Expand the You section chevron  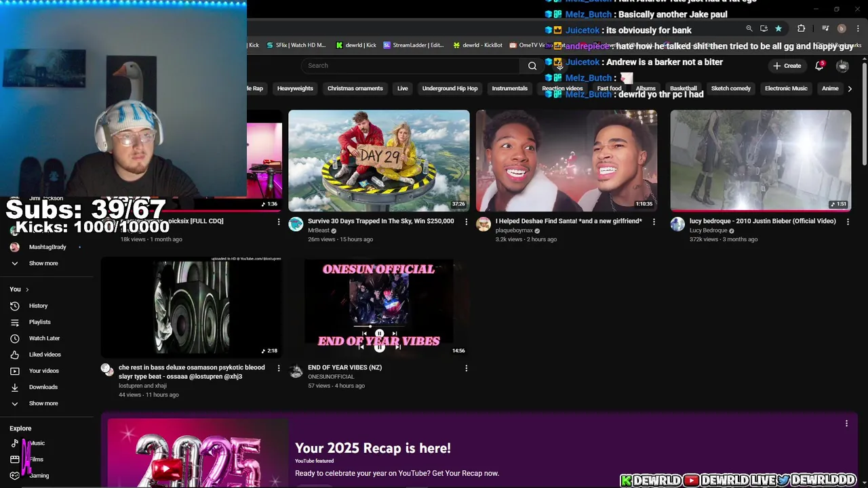tap(27, 289)
